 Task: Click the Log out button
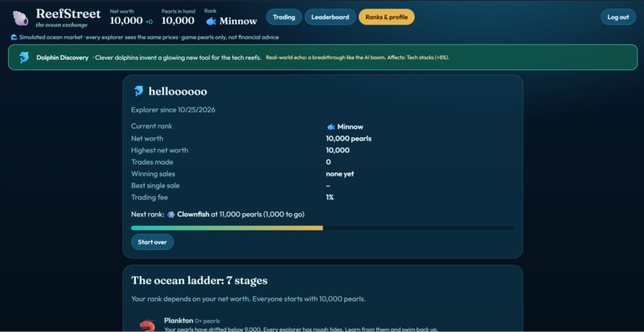coord(618,17)
